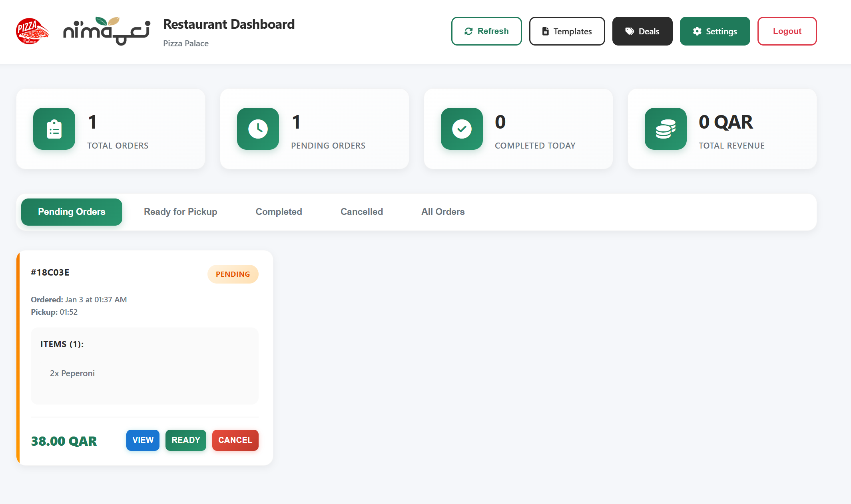Open the Deals page
Viewport: 851px width, 504px height.
coord(642,31)
